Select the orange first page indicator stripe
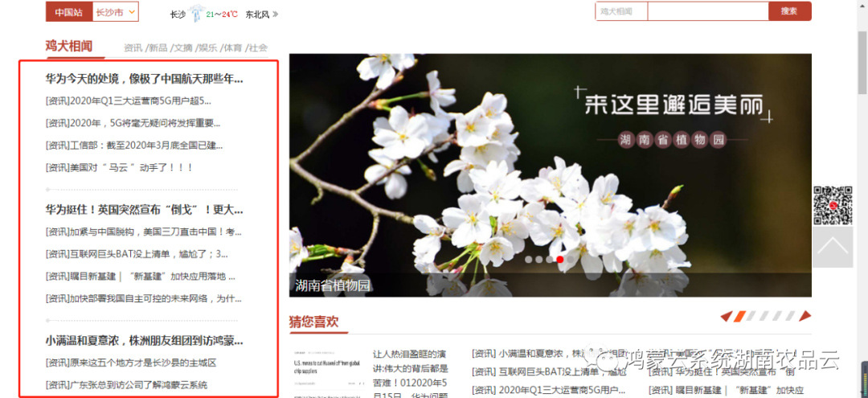The width and height of the screenshot is (868, 398). pyautogui.click(x=739, y=316)
